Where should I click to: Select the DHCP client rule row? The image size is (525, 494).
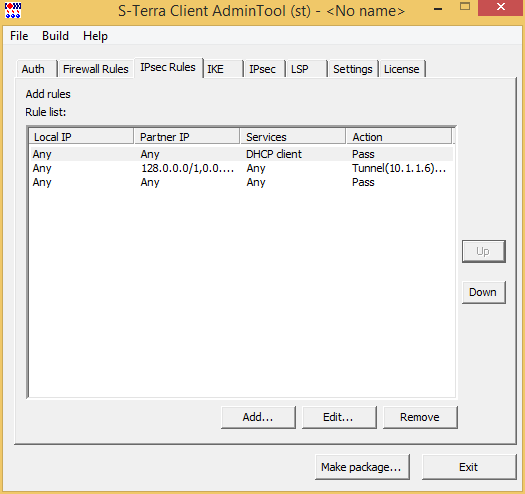[x=241, y=154]
